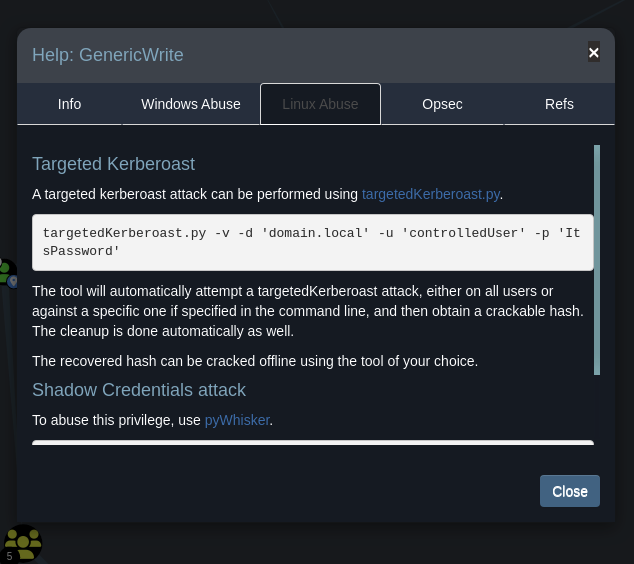Screen dimensions: 634x564
Task: Click the green user node at left edge
Action: pos(4,268)
